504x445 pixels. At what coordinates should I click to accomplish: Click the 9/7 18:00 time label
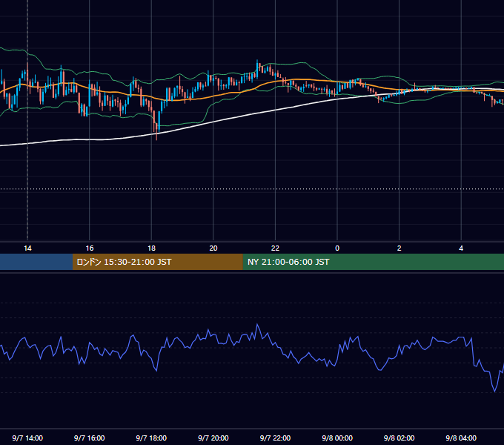tap(151, 438)
